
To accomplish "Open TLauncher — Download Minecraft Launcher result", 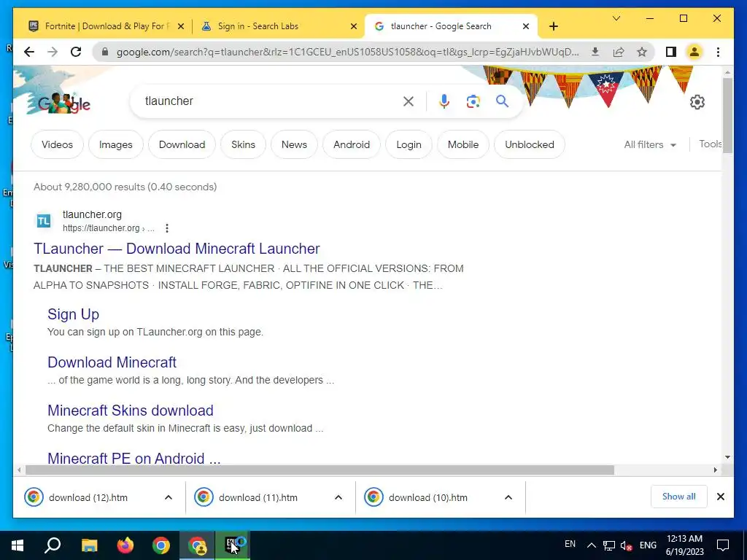I will [177, 249].
